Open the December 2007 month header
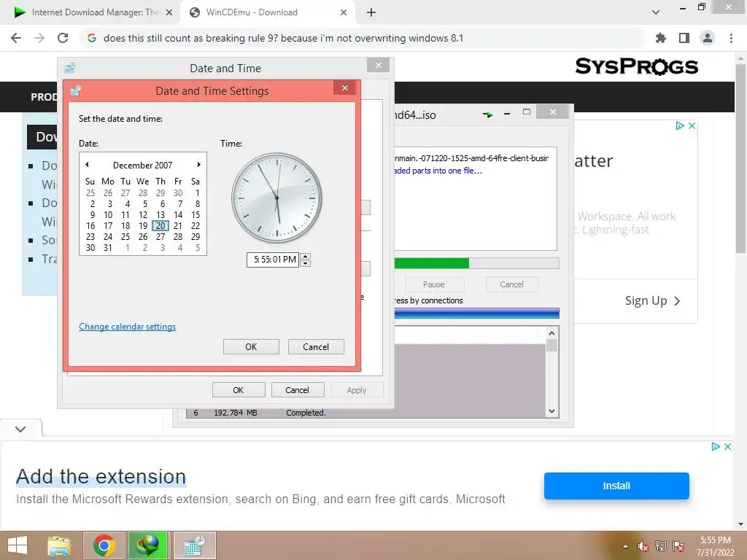Image resolution: width=747 pixels, height=560 pixels. [142, 166]
